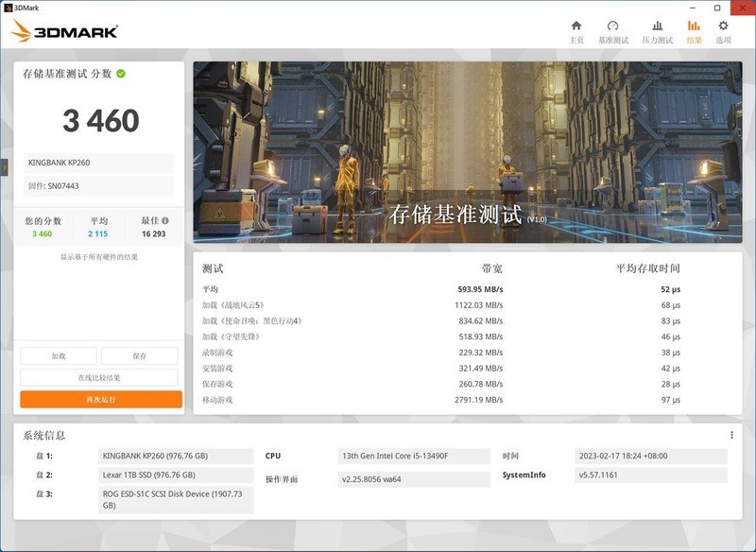Click the 3DMark icon in the title bar

click(x=9, y=6)
